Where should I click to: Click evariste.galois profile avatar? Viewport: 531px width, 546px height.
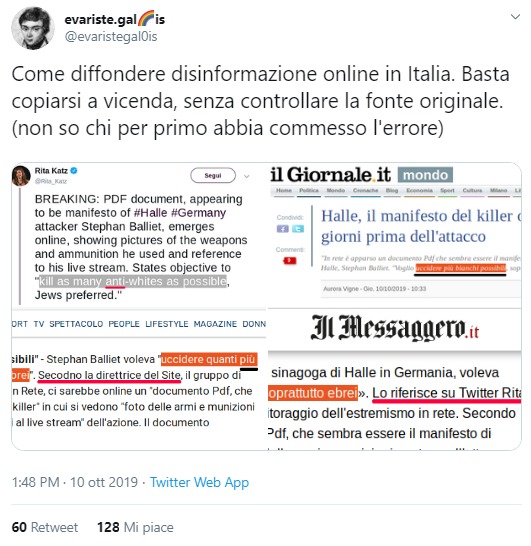33,29
